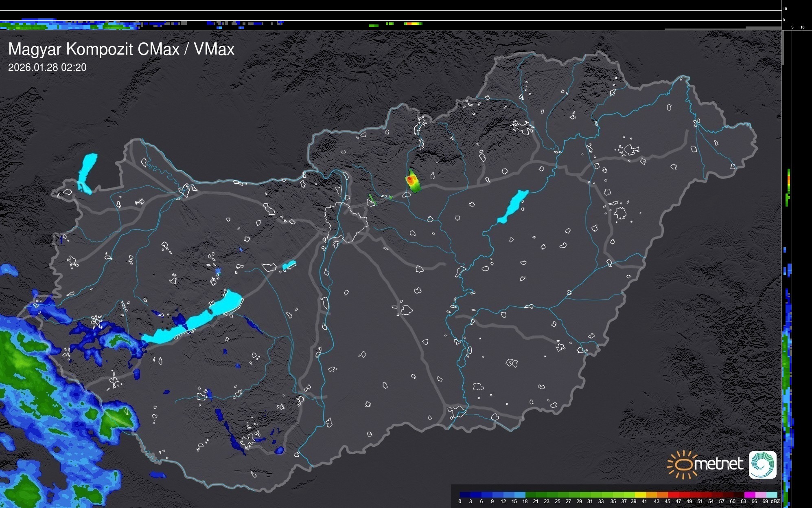Click the Magyar Kompozit CMax / VMax title
This screenshot has width=812, height=508.
121,49
